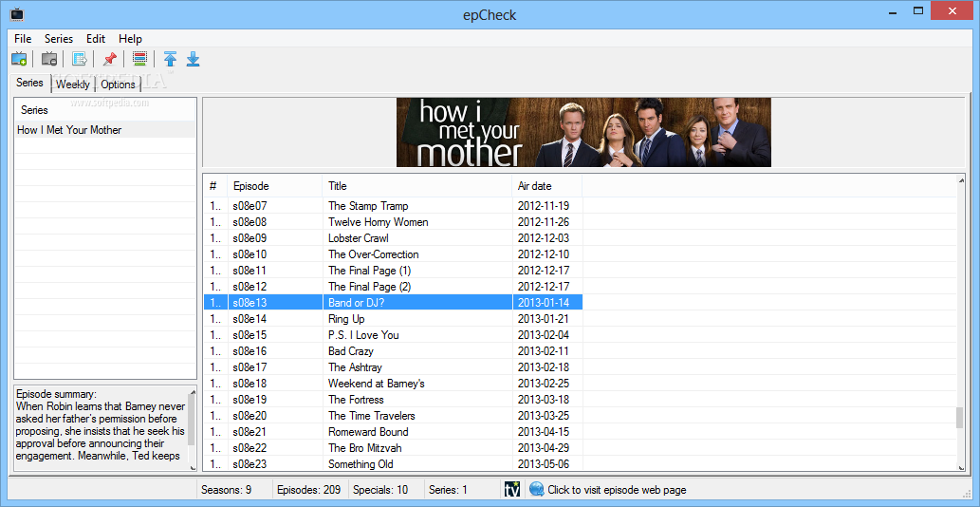Select 'The Bro Mitzvah' title
This screenshot has width=980, height=507.
tap(364, 448)
